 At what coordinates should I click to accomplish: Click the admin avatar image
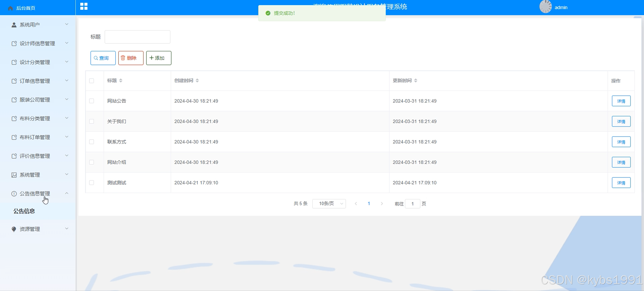pyautogui.click(x=546, y=6)
